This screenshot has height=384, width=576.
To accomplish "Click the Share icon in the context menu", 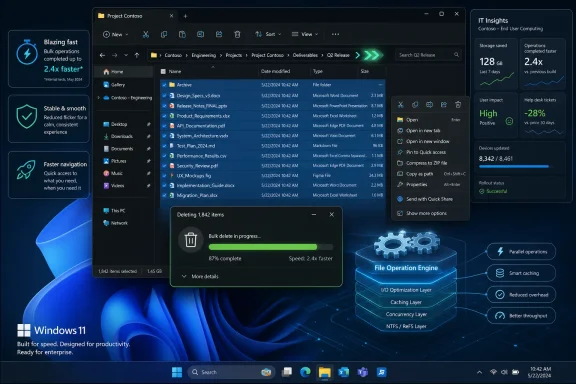I will (x=444, y=105).
